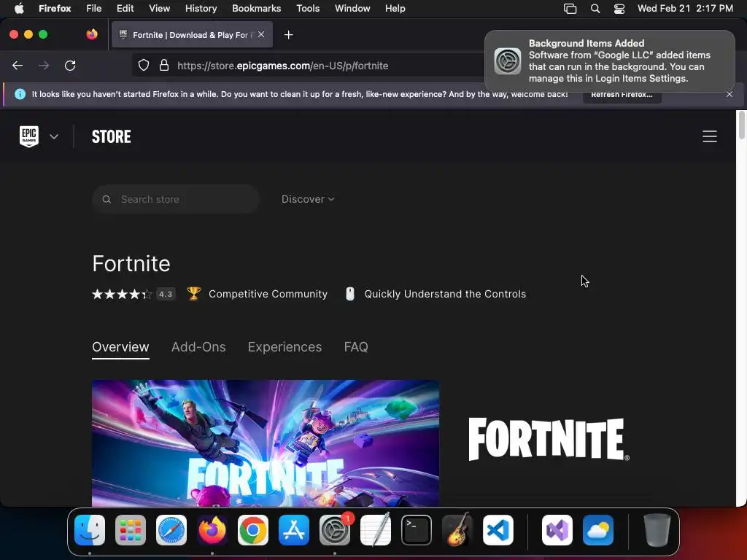Image resolution: width=747 pixels, height=560 pixels.
Task: Open TextEdit from the Dock
Action: [x=376, y=530]
